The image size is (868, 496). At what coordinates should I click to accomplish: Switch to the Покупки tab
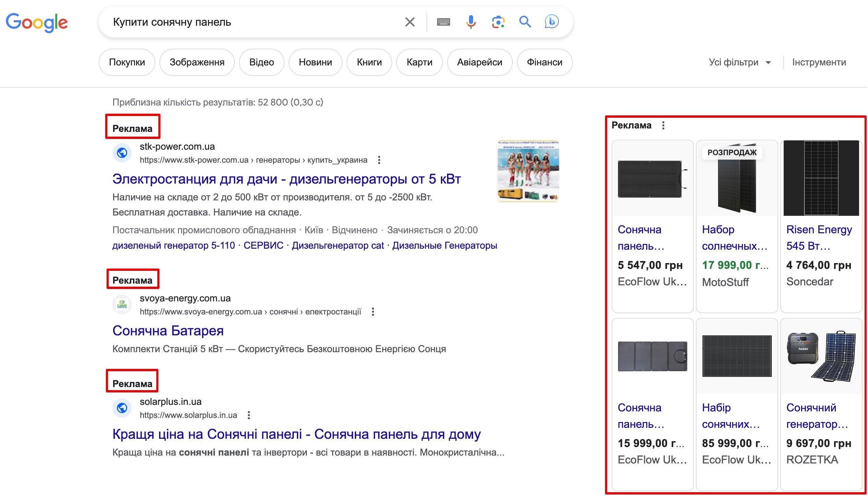[x=127, y=62]
